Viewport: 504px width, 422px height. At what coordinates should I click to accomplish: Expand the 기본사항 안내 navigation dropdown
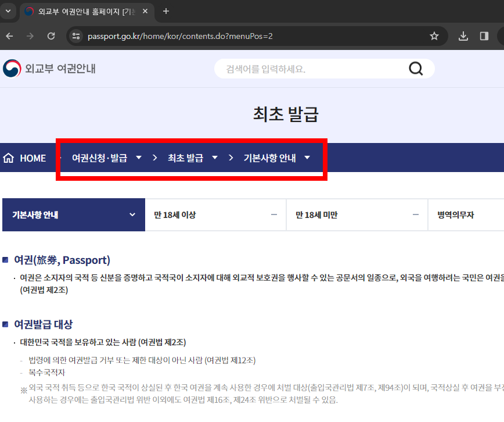tap(132, 214)
